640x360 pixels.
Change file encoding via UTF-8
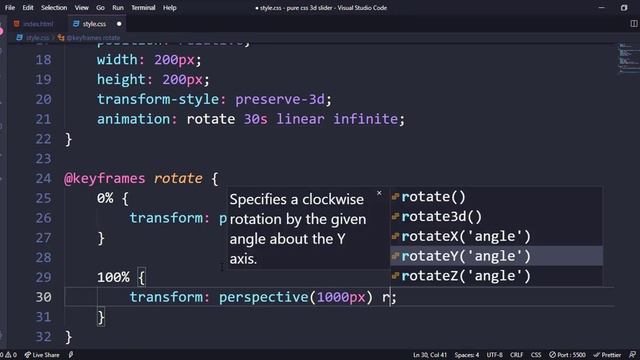[495, 355]
